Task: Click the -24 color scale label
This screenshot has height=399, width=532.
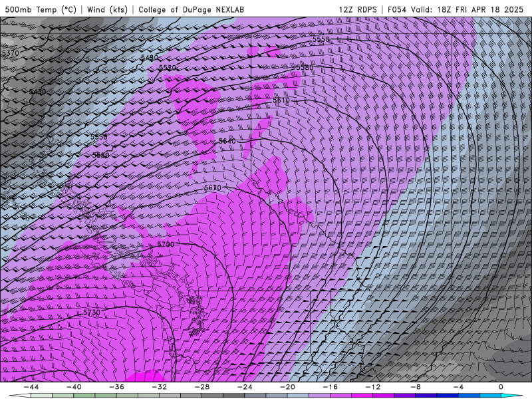Action: pos(245,387)
